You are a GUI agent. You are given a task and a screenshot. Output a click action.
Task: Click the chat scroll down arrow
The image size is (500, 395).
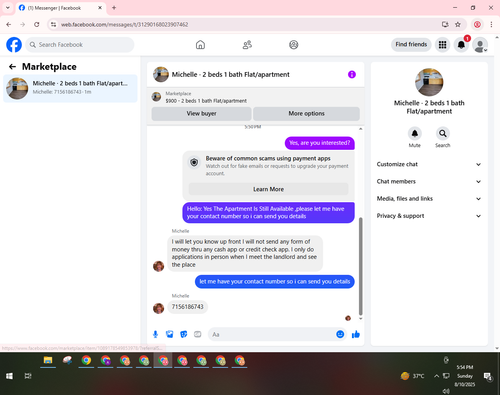click(x=360, y=319)
